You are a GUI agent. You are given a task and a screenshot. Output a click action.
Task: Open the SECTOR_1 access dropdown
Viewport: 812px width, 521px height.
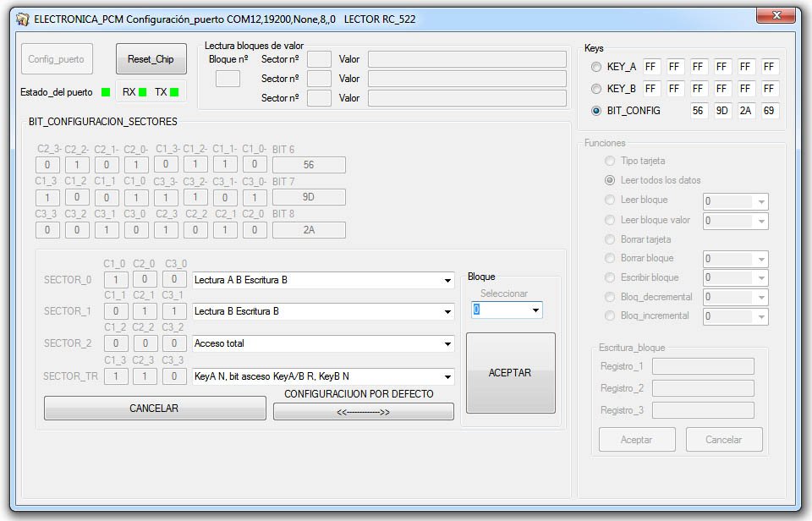pyautogui.click(x=447, y=312)
